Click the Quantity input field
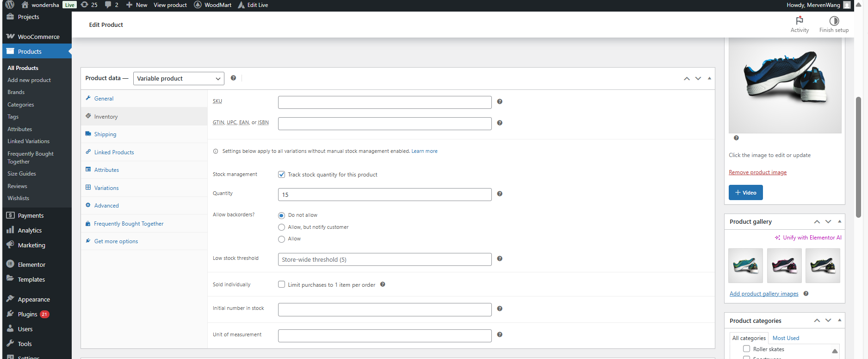The image size is (868, 359). [x=384, y=195]
